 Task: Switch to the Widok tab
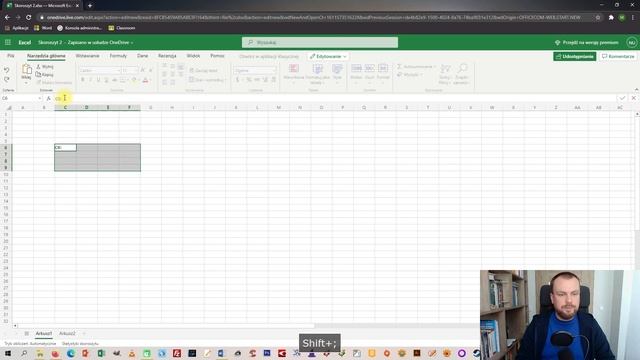click(x=193, y=56)
